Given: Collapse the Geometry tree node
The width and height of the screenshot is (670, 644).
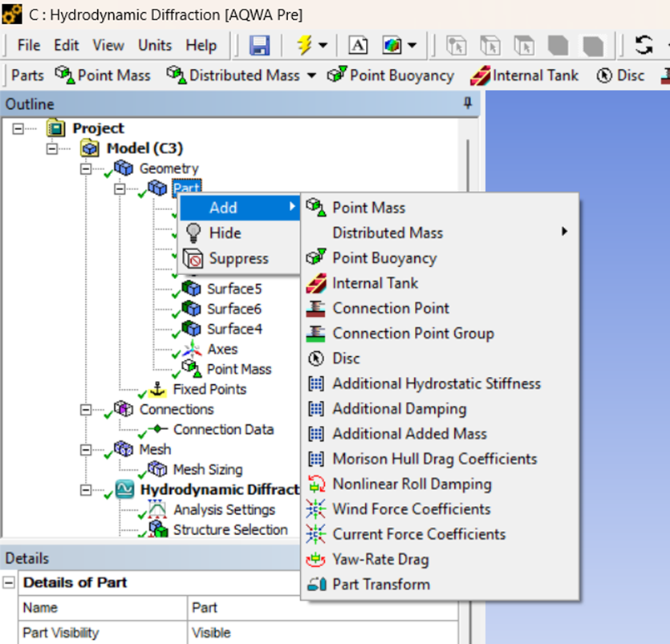Looking at the screenshot, I should pyautogui.click(x=86, y=168).
